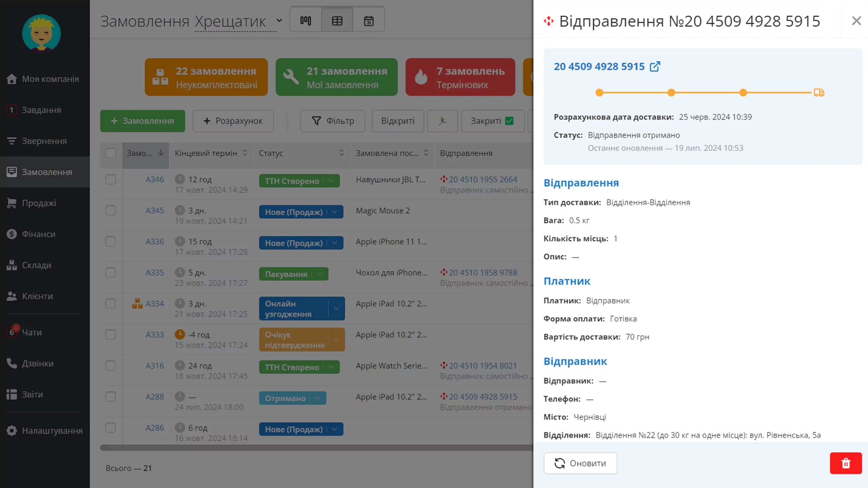
Task: Click the warehouse boxes icon beside A334
Action: (137, 303)
